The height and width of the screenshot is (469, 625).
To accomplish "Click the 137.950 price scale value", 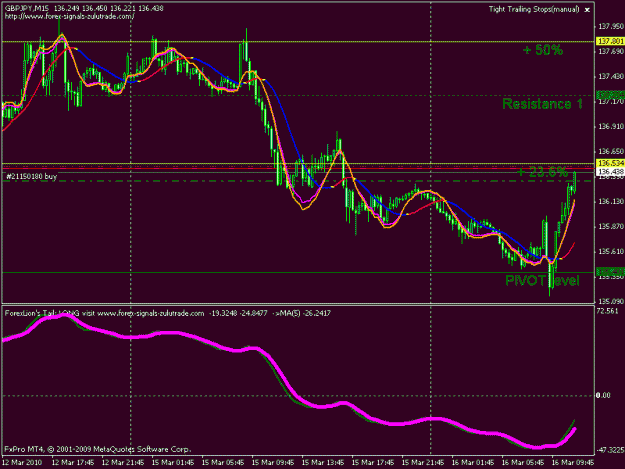I will pos(611,26).
